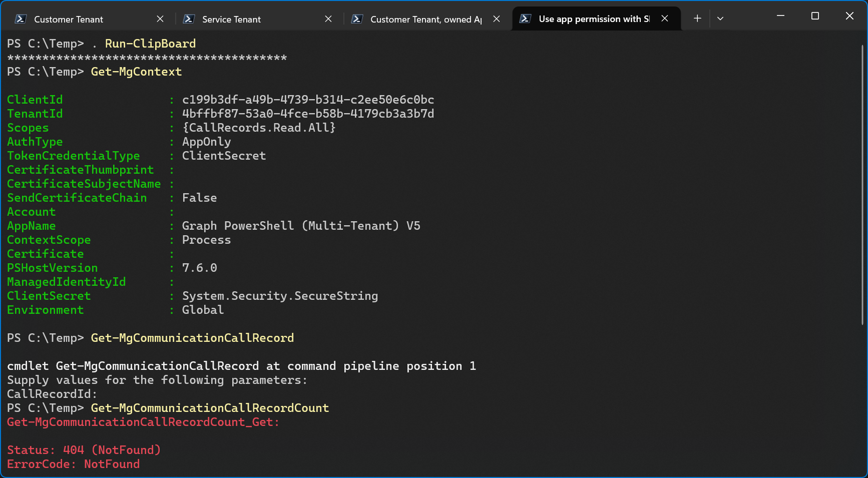Switch to the Customer Tenant tab
The height and width of the screenshot is (478, 868).
(x=68, y=19)
